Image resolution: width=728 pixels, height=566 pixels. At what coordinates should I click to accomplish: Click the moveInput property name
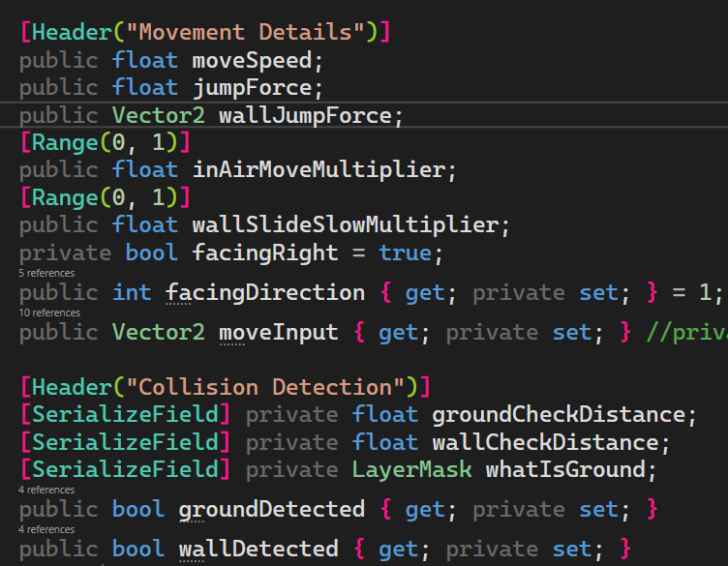tap(279, 333)
